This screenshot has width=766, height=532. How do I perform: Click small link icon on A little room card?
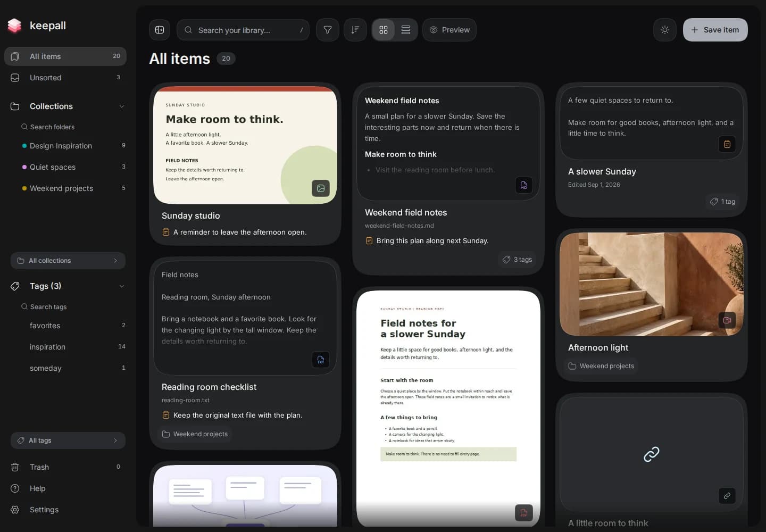tap(727, 496)
